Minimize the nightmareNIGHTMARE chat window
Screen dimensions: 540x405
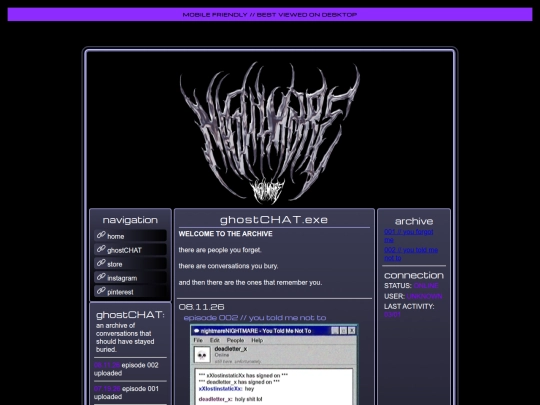[x=335, y=331]
